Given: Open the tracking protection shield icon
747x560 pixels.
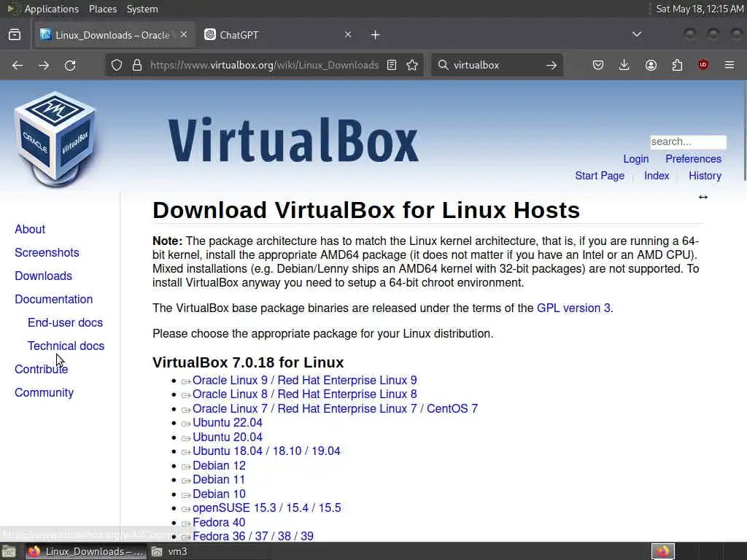Looking at the screenshot, I should tap(117, 65).
